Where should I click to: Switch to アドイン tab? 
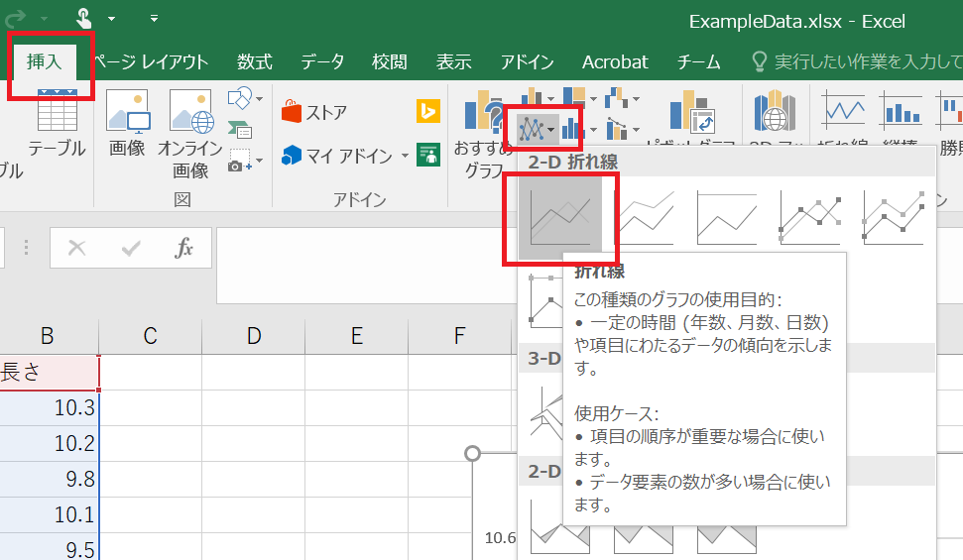527,61
